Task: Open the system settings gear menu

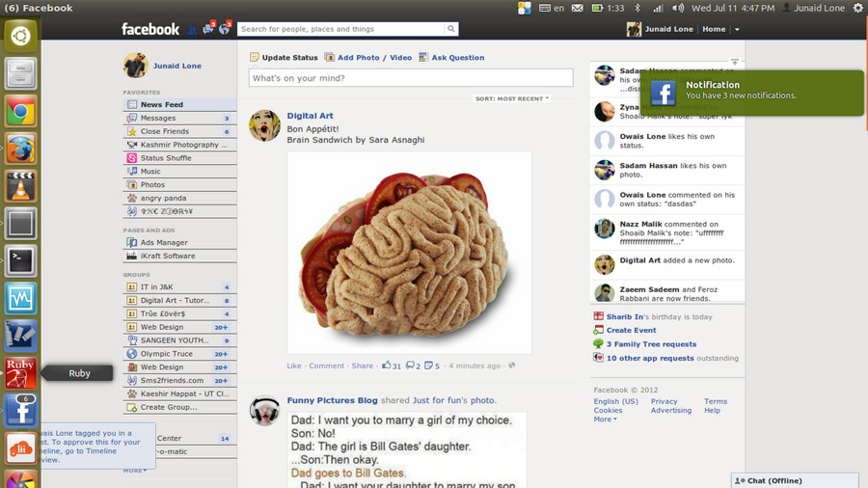Action: click(x=858, y=8)
